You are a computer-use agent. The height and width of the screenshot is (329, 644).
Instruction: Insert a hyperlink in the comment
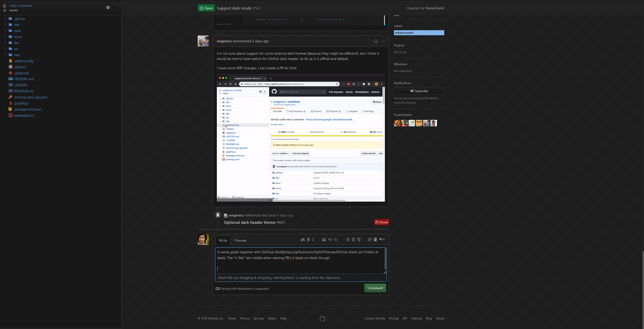(x=336, y=239)
